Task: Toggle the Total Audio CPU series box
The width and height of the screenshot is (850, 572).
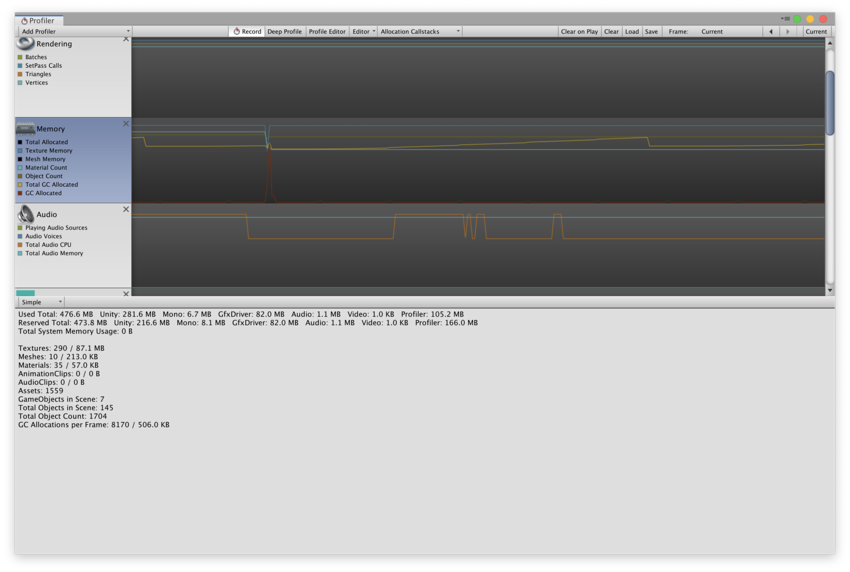Action: tap(20, 245)
